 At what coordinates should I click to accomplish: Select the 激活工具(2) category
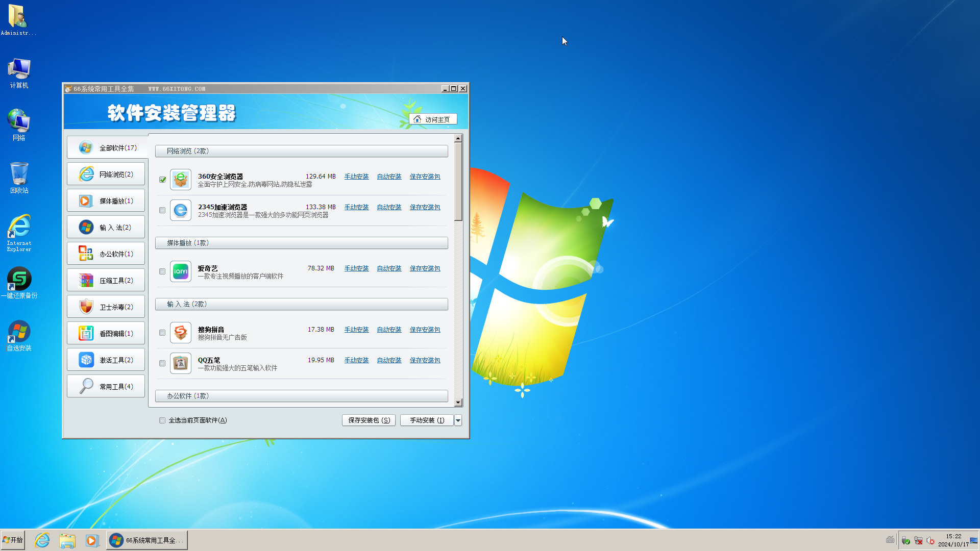tap(106, 360)
